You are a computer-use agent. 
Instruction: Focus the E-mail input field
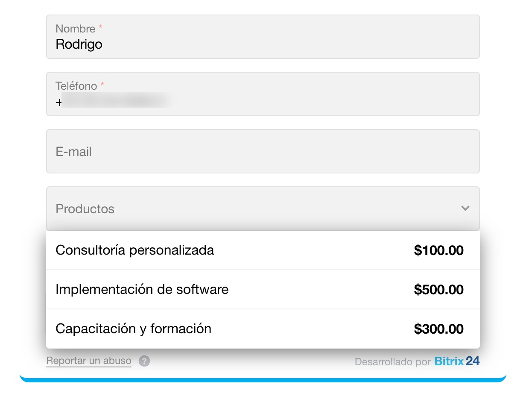coord(263,152)
